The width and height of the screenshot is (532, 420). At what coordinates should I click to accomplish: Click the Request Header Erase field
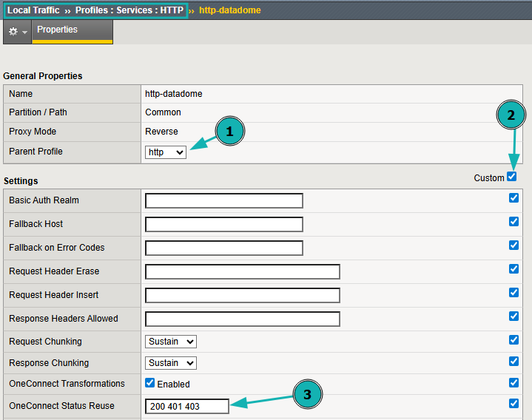[x=243, y=272]
